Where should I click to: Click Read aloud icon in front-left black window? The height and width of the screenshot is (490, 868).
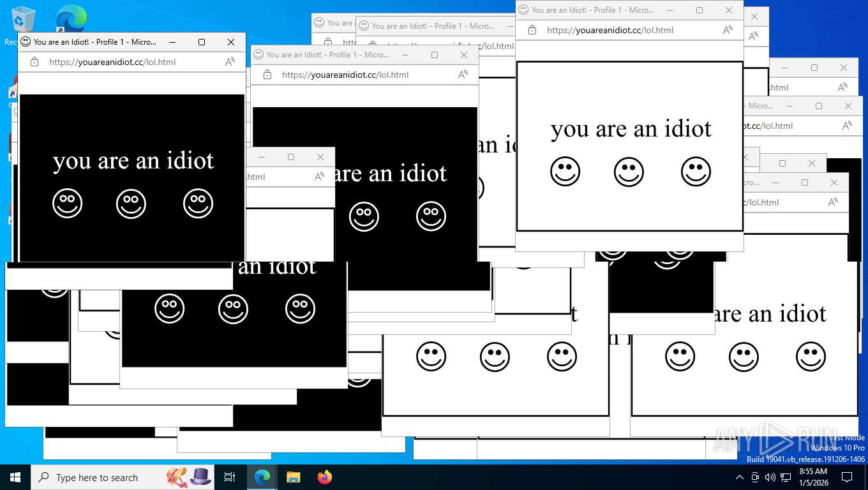(230, 62)
